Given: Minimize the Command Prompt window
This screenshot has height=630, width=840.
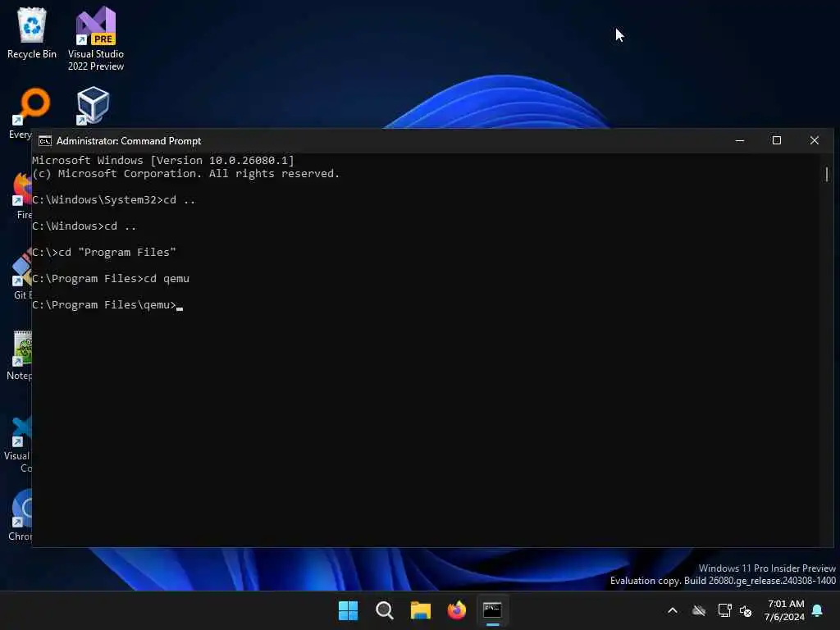Looking at the screenshot, I should [740, 140].
